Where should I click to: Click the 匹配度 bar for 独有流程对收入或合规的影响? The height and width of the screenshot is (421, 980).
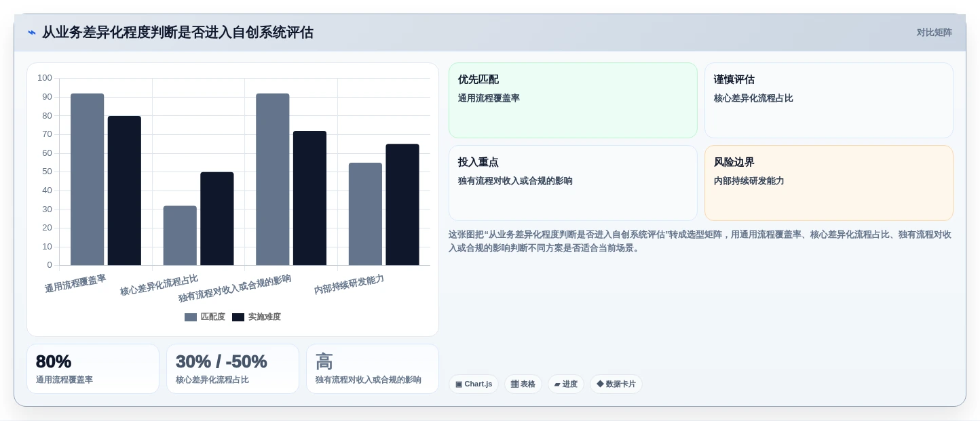[273, 180]
